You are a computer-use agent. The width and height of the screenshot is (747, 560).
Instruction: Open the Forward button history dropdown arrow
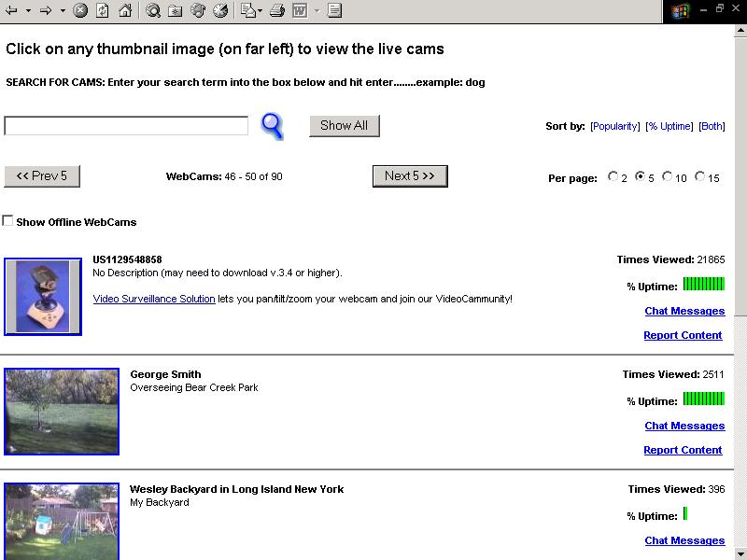63,11
